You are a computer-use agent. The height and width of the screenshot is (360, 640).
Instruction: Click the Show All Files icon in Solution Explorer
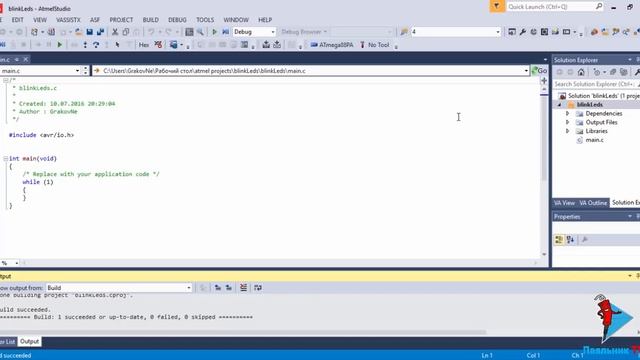(x=624, y=72)
